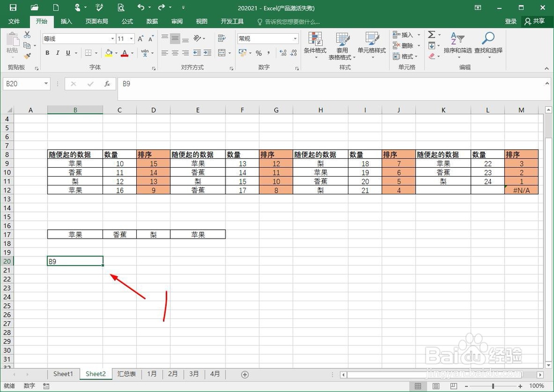Viewport: 554px width, 392px height.
Task: Switch to the 插入 Insert tab
Action: click(x=66, y=22)
